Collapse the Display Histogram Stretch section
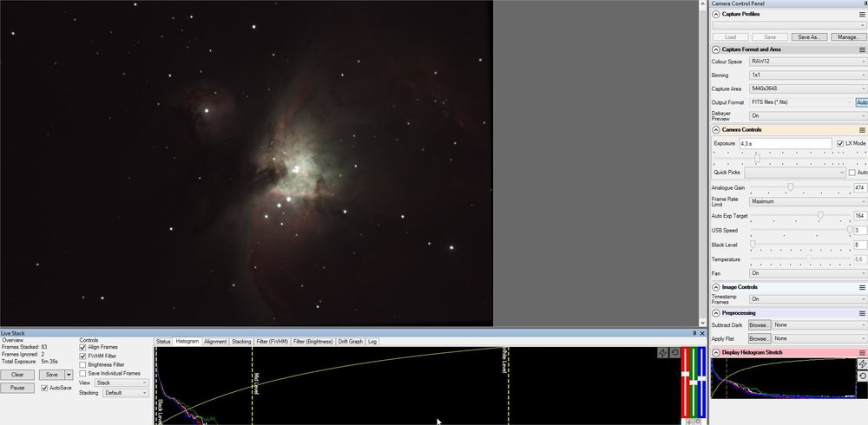This screenshot has width=868, height=425. click(716, 352)
